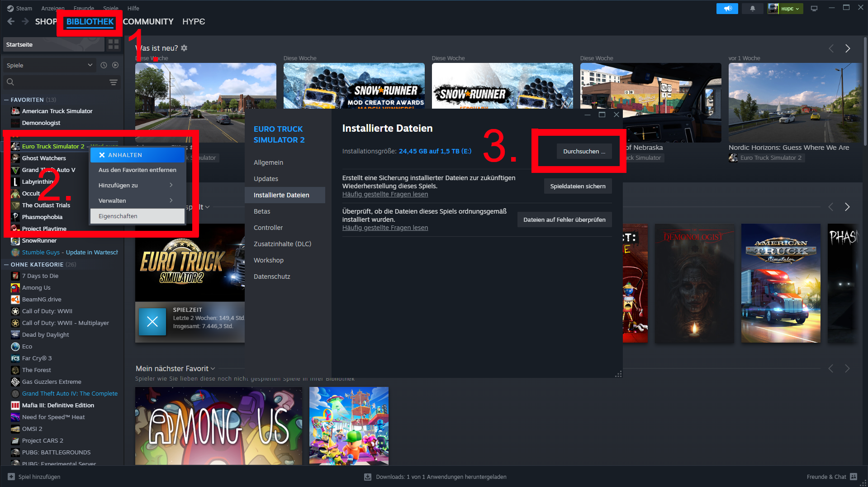This screenshot has height=487, width=868.
Task: Open Nordic Horizons news thumbnail
Action: [x=795, y=103]
